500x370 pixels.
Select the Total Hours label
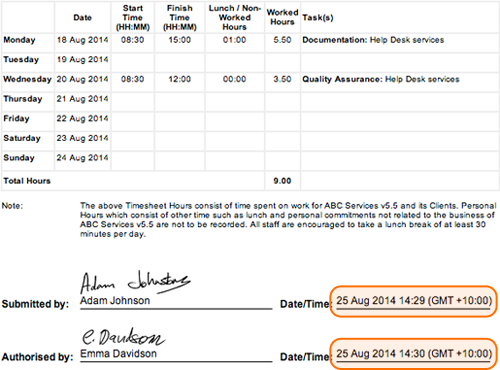(x=27, y=181)
